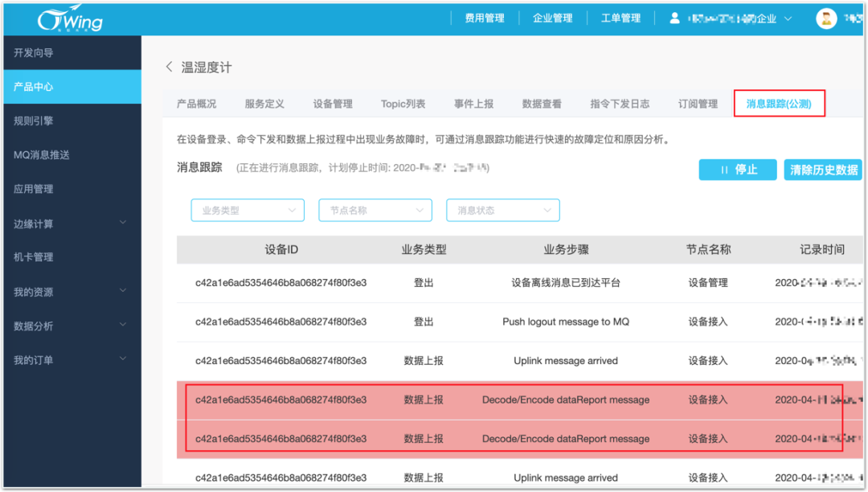Open the 消息状态 dropdown filter
The height and width of the screenshot is (492, 868).
[502, 210]
